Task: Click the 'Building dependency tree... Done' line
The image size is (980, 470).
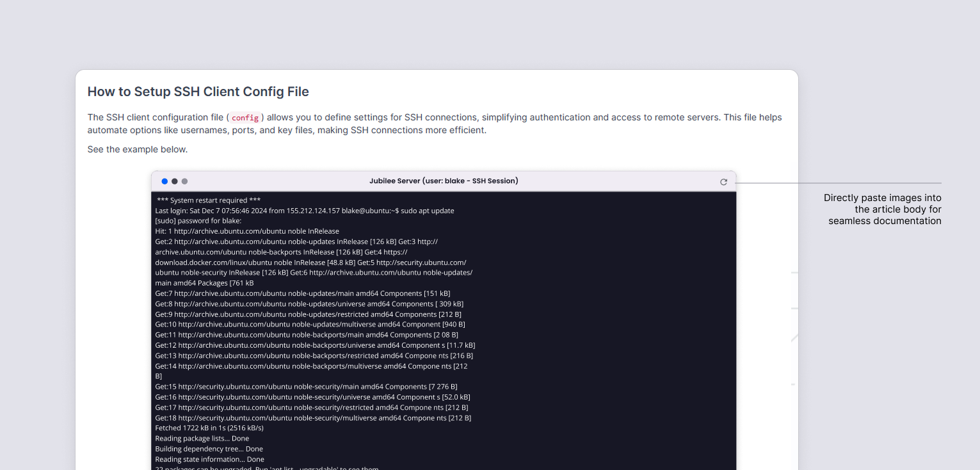Action: 209,449
